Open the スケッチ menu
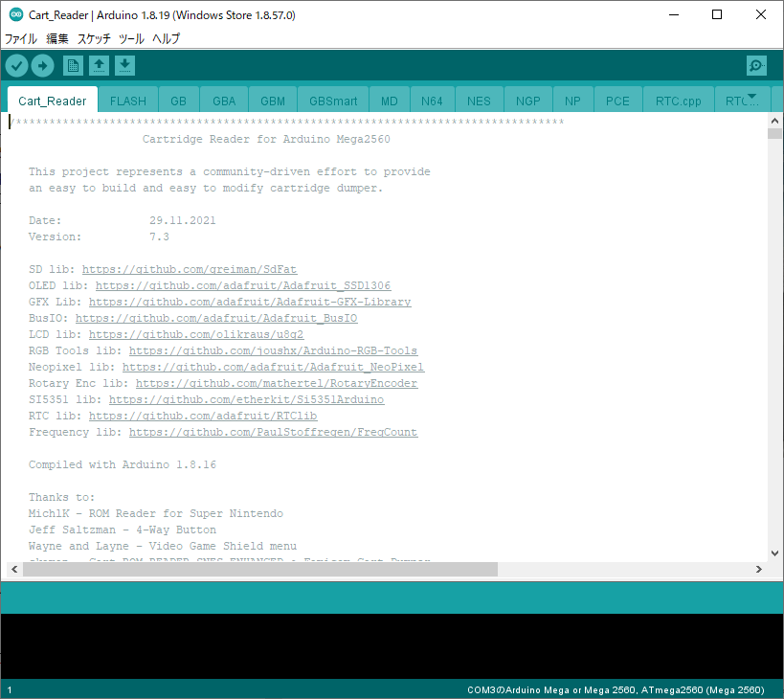This screenshot has width=784, height=699. (94, 38)
